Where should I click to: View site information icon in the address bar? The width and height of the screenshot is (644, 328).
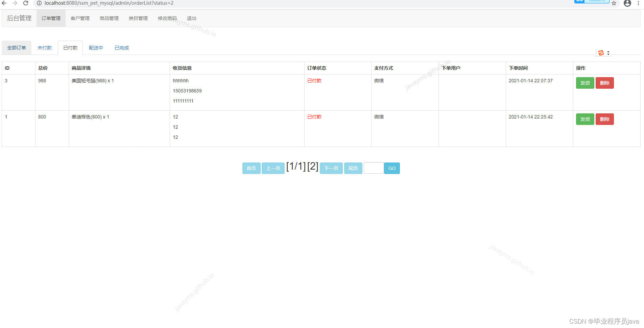tap(39, 3)
